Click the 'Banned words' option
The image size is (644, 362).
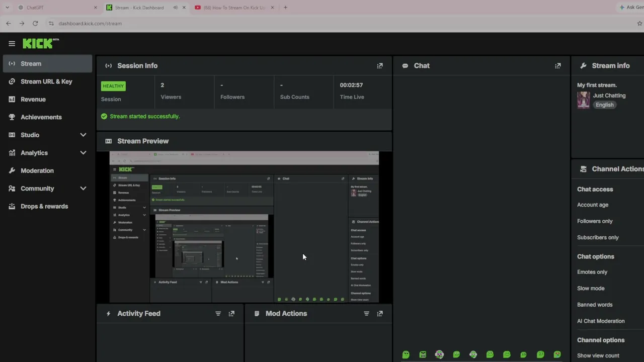[595, 305]
